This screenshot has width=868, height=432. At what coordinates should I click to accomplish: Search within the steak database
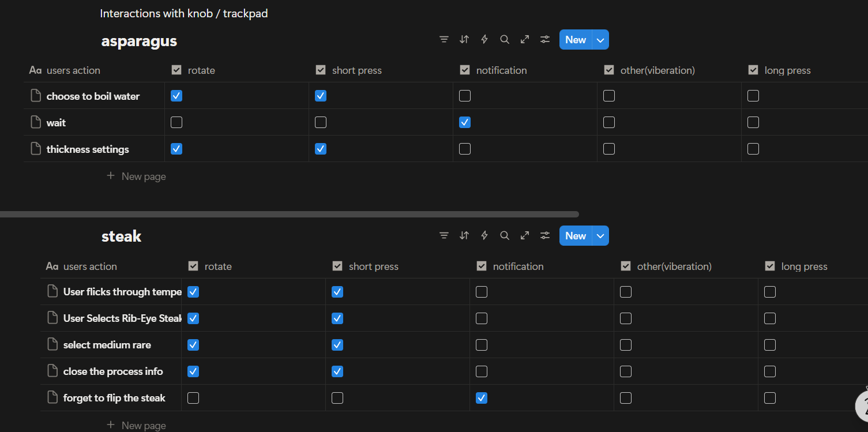[505, 236]
